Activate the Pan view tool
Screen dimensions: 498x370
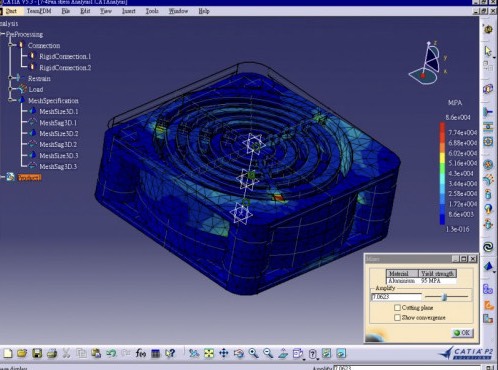[x=224, y=353]
